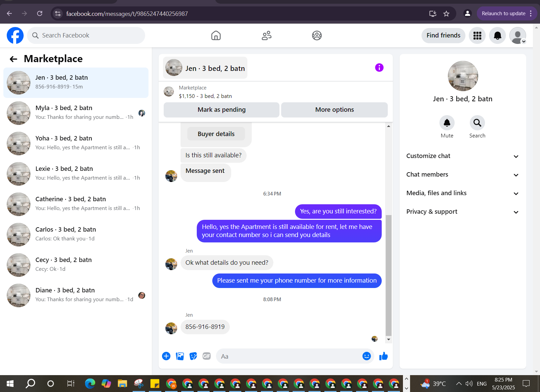This screenshot has width=540, height=392.
Task: Open Windows Task View
Action: pos(71,384)
